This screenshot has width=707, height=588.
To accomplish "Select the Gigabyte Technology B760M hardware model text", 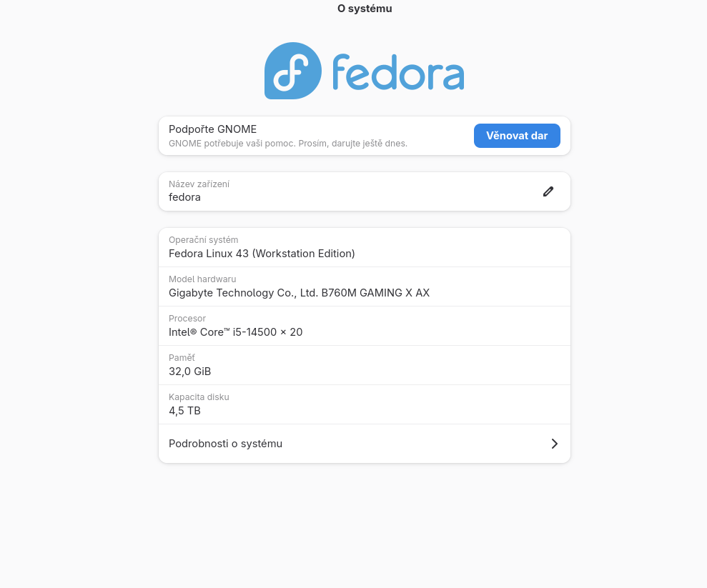I will coord(299,293).
